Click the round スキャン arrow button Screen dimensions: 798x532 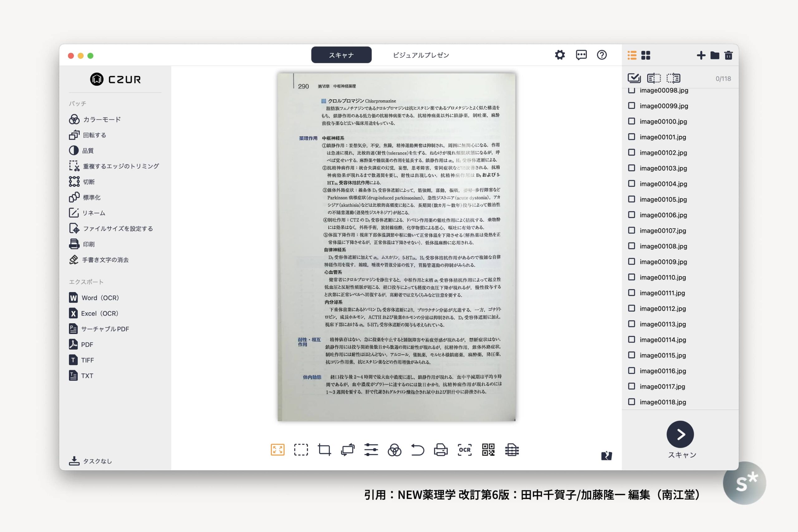[680, 434]
